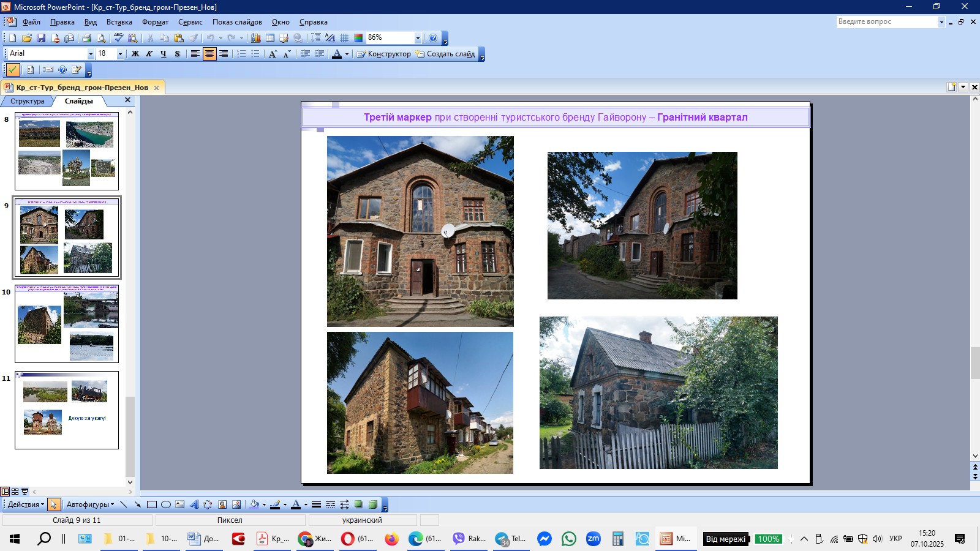Click the WordArt insert icon
This screenshot has width=980, height=551.
point(194,504)
